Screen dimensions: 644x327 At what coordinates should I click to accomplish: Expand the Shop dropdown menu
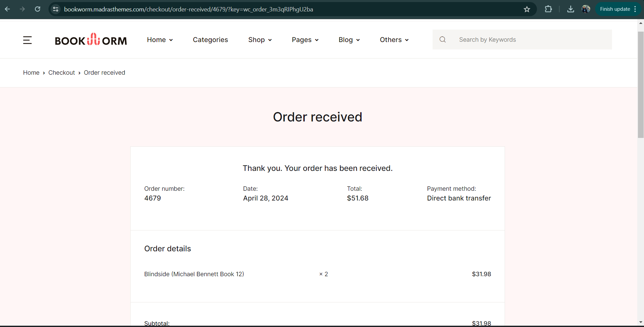click(260, 40)
